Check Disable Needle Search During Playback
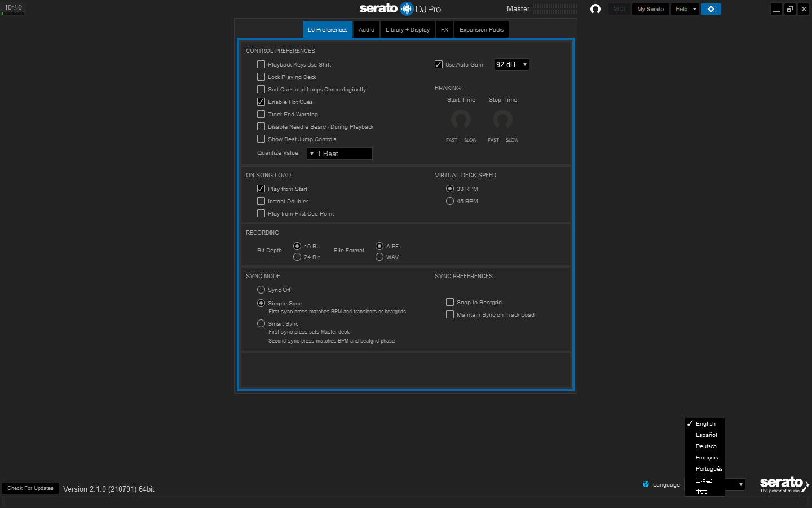Screen dimensions: 812x508 (x=261, y=126)
